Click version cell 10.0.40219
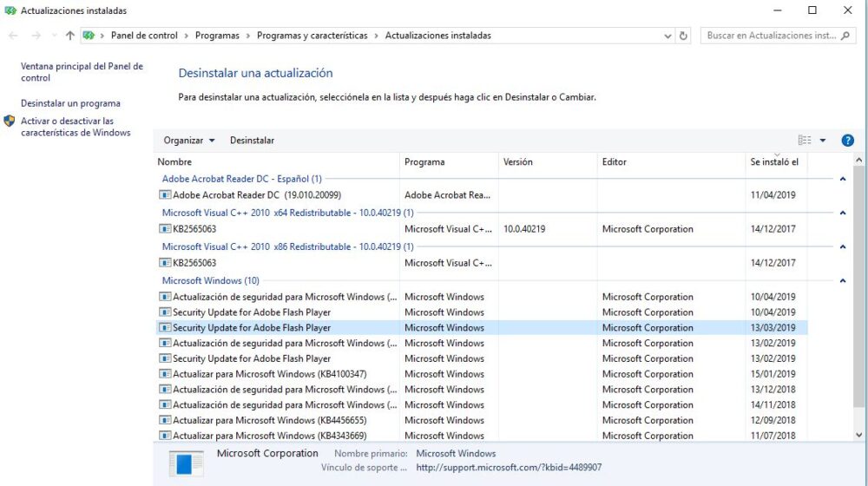Image resolution: width=868 pixels, height=486 pixels. [x=524, y=229]
